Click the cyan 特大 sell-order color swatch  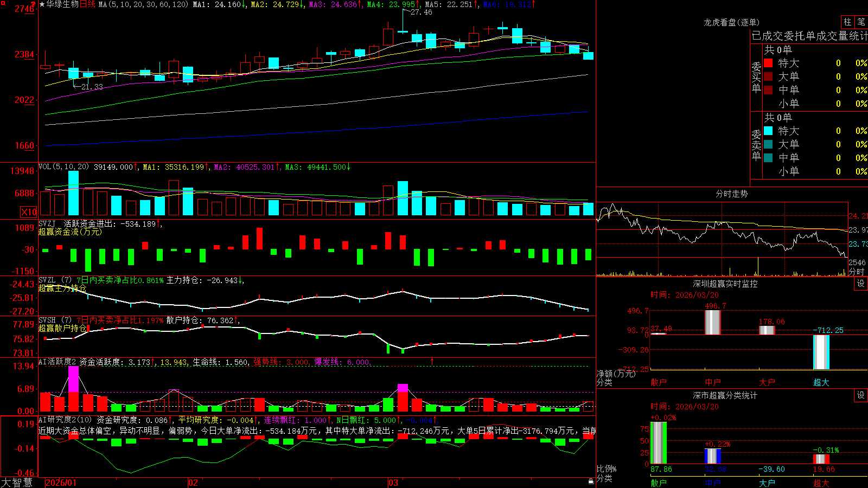768,131
